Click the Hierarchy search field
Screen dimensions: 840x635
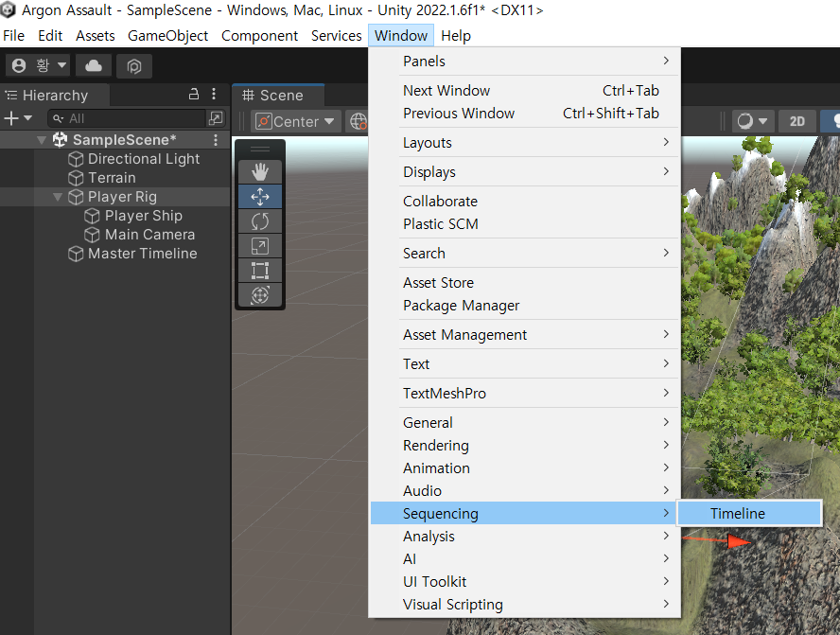(x=127, y=118)
